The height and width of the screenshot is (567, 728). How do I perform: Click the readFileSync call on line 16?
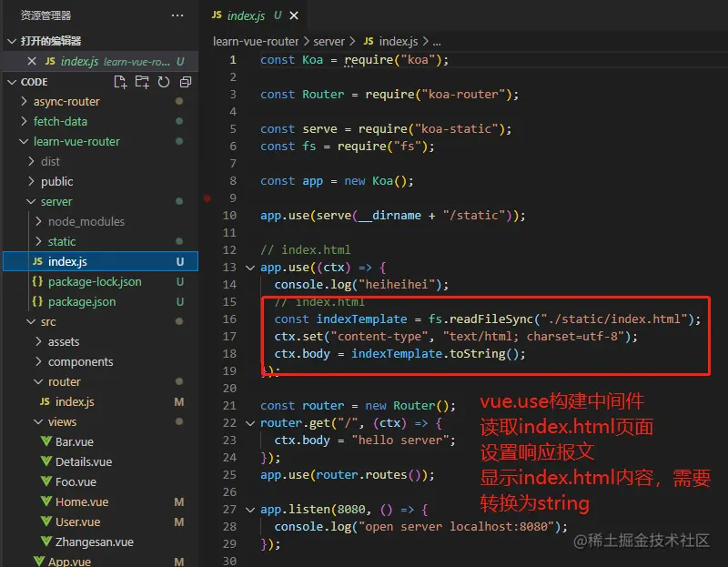(491, 319)
